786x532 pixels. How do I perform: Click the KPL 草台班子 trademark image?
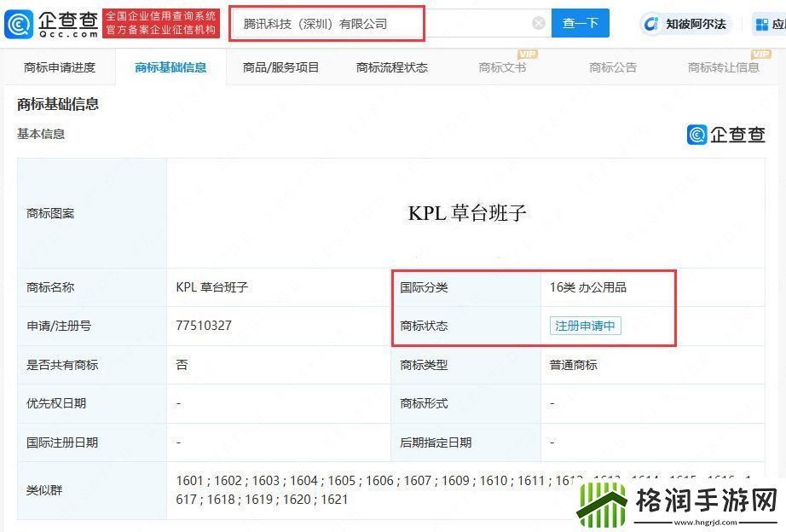(466, 213)
